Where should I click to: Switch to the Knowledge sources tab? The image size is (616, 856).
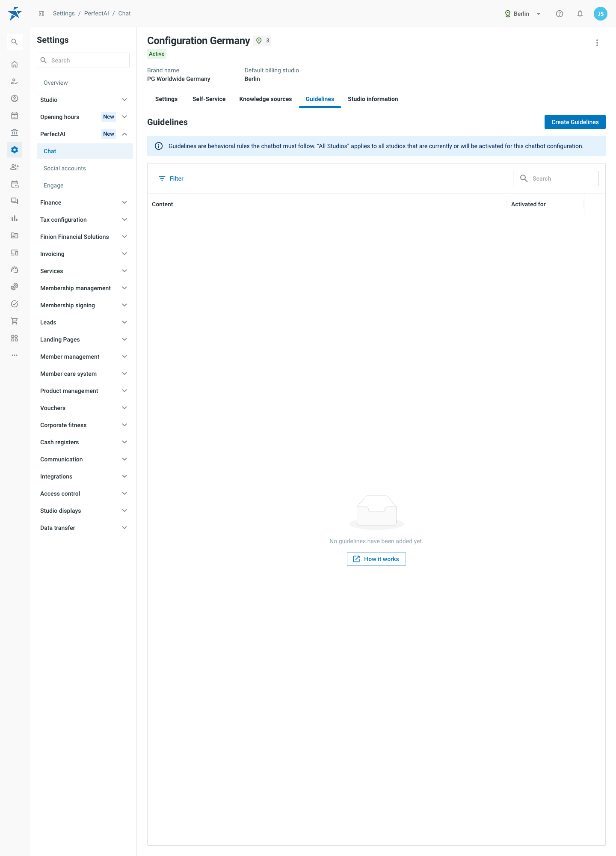coord(266,99)
